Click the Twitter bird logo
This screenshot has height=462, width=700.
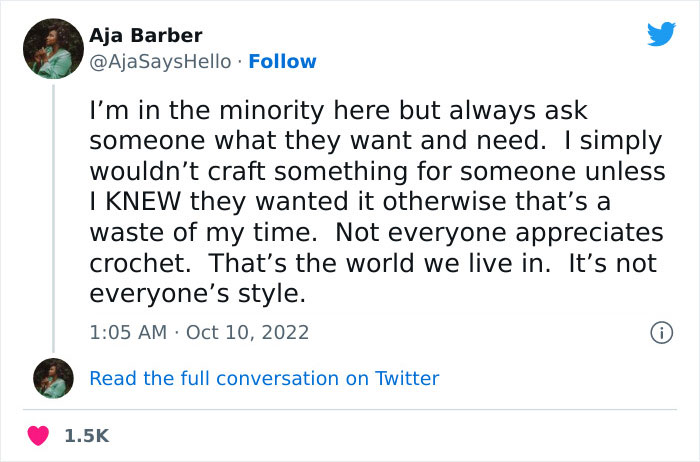click(661, 34)
